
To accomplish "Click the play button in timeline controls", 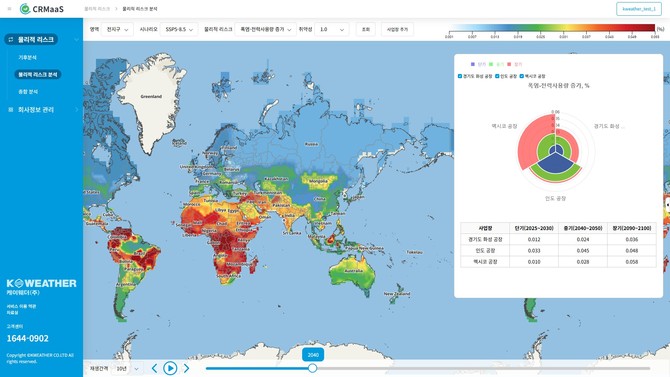I will click(170, 368).
